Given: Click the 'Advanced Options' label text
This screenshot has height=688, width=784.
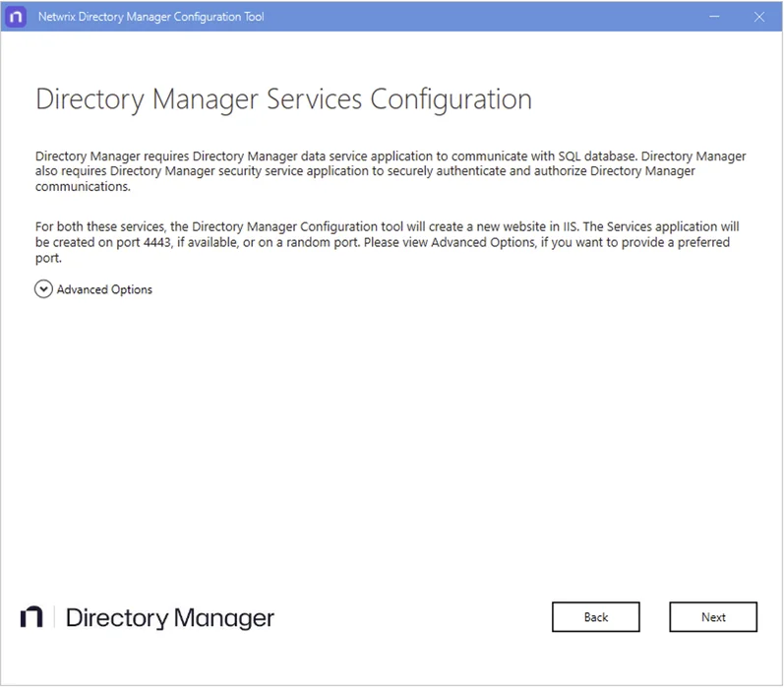Looking at the screenshot, I should pyautogui.click(x=104, y=289).
